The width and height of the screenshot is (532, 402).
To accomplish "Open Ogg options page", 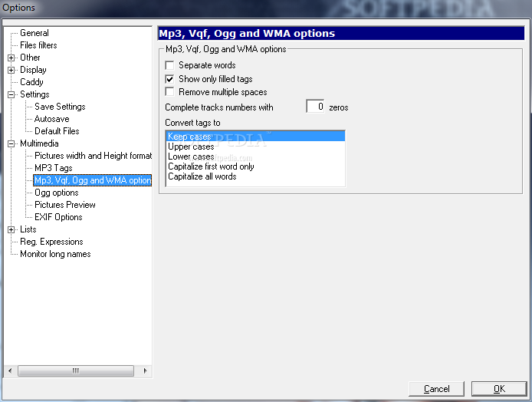I will [56, 193].
